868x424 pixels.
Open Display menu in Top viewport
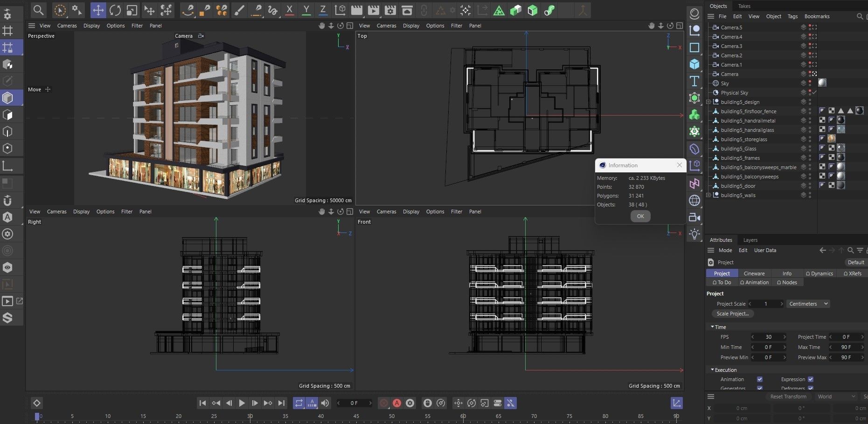tap(411, 26)
